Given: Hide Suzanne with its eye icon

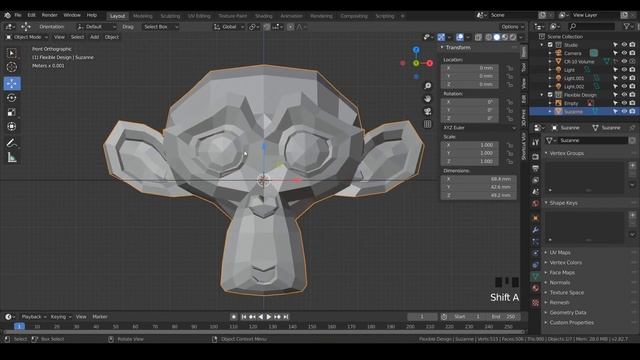Looking at the screenshot, I should (x=624, y=111).
